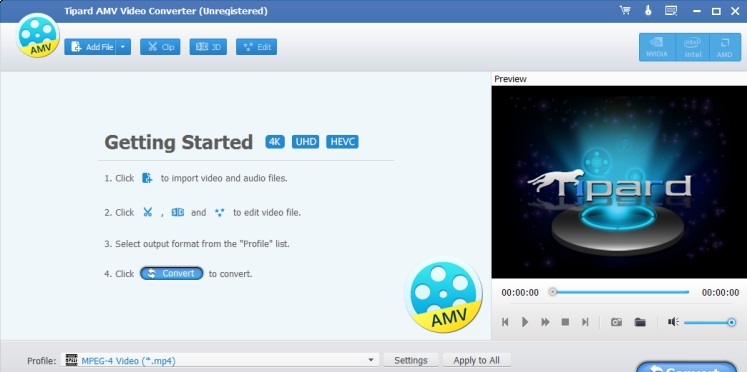The width and height of the screenshot is (747, 372).
Task: Click the 4K badge
Action: 275,142
